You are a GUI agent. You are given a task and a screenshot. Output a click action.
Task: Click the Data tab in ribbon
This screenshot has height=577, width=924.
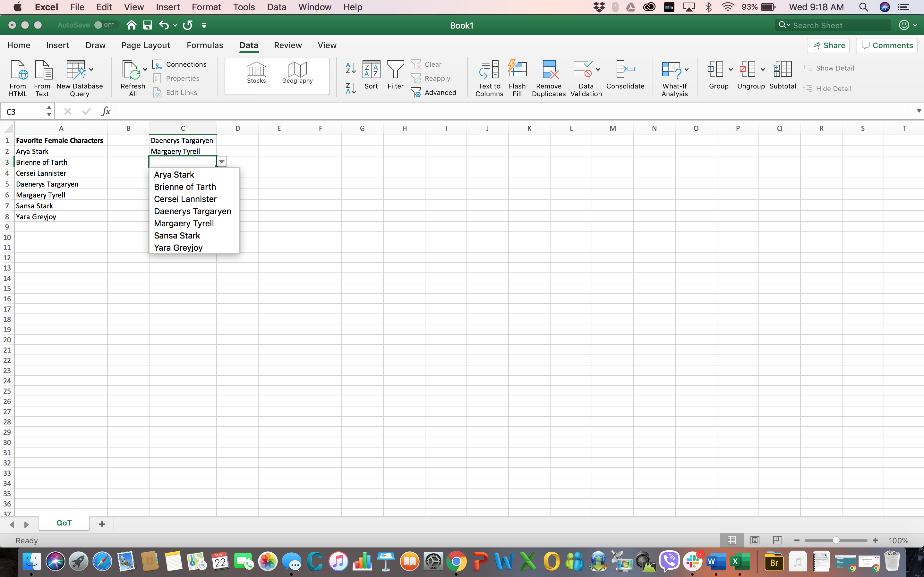point(248,45)
